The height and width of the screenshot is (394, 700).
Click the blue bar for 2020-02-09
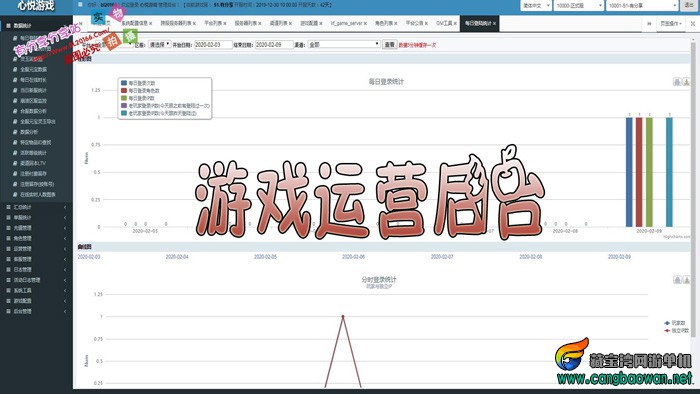point(629,172)
